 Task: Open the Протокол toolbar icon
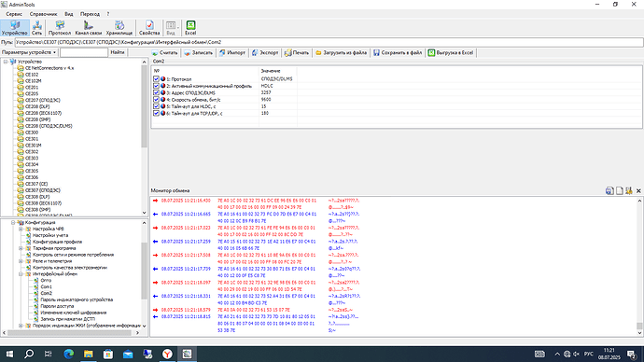(x=60, y=27)
